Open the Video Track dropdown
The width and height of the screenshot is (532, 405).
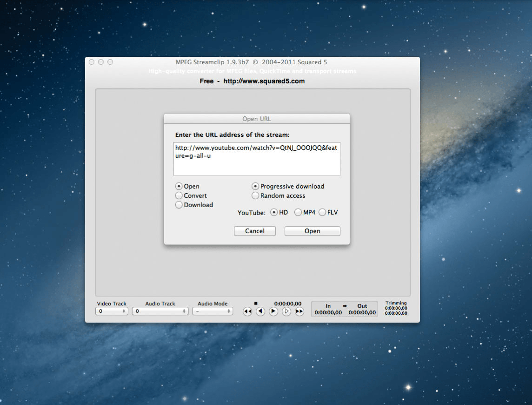pos(112,311)
